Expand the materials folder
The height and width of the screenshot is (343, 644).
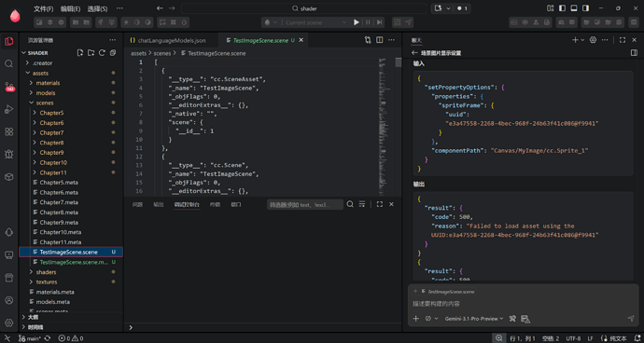(31, 83)
